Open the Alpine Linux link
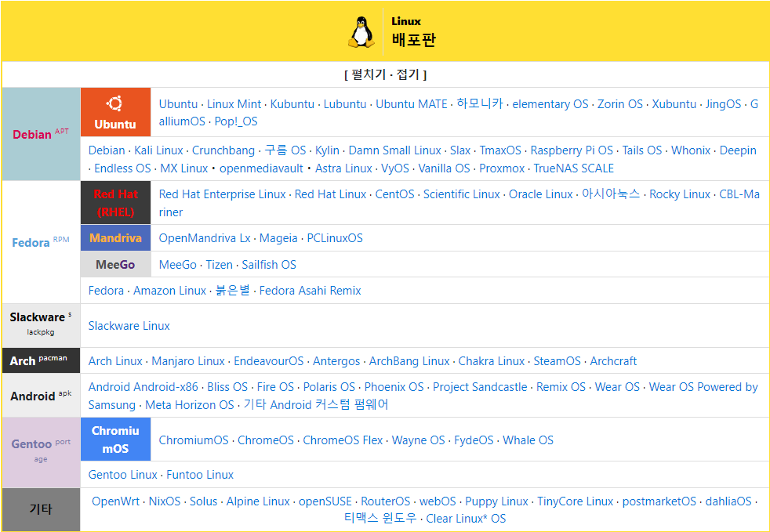 coord(258,501)
